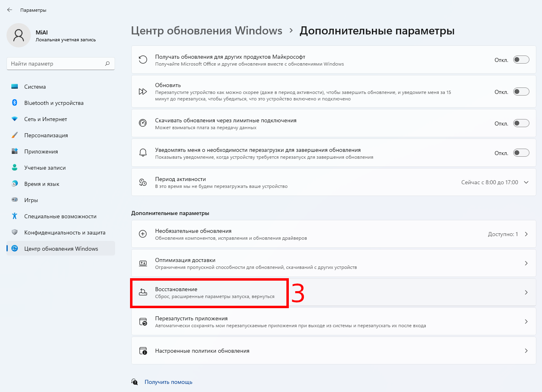Open the Игры settings section

61,200
